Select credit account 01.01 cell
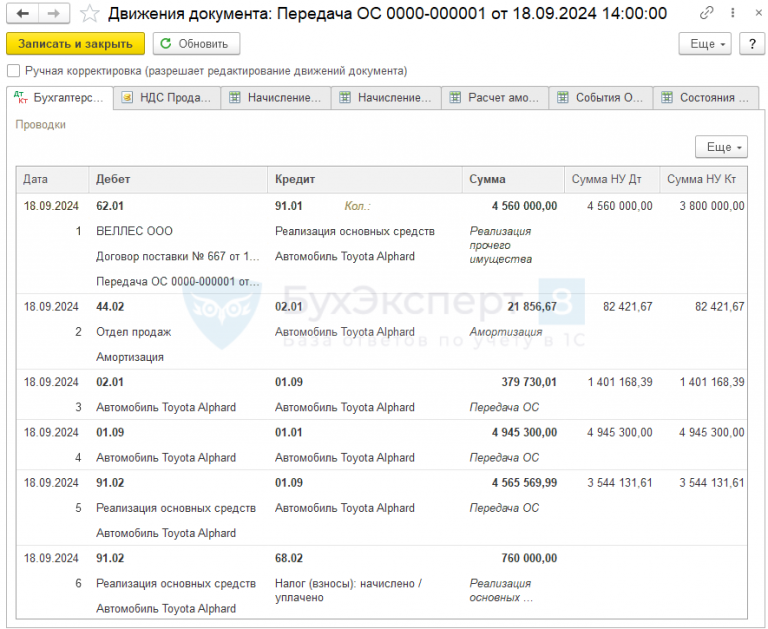This screenshot has width=768, height=629. click(288, 433)
